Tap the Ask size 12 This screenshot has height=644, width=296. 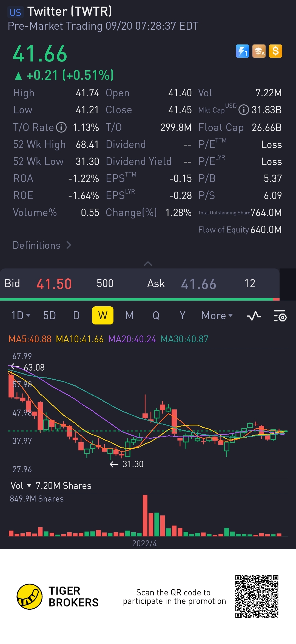click(250, 283)
